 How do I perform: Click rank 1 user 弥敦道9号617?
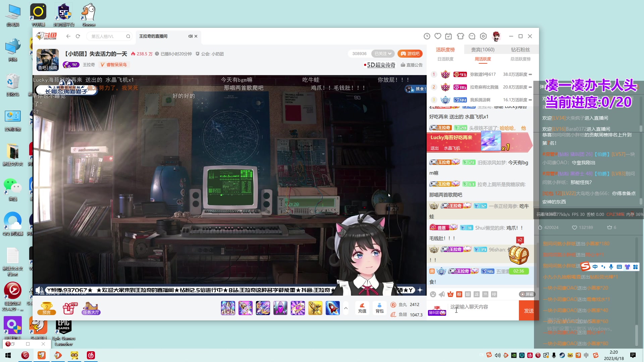(x=483, y=74)
